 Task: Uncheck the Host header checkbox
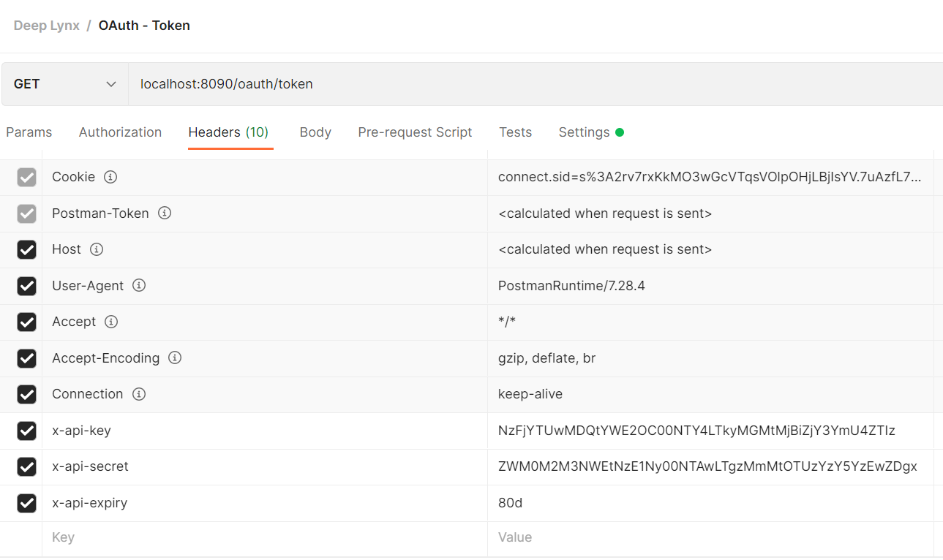coord(26,249)
